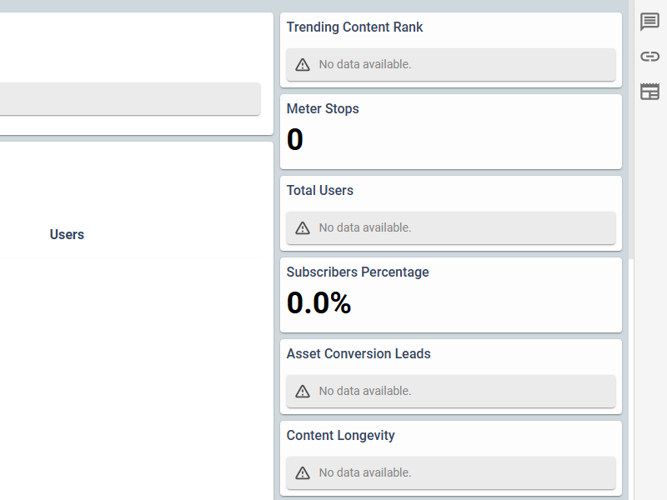Click Total Users no data message
Screen dimensions: 667x500
(365, 228)
